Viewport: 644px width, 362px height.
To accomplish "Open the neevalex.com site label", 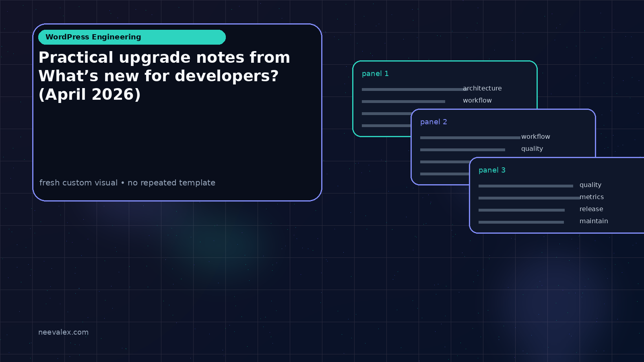I will [x=63, y=332].
